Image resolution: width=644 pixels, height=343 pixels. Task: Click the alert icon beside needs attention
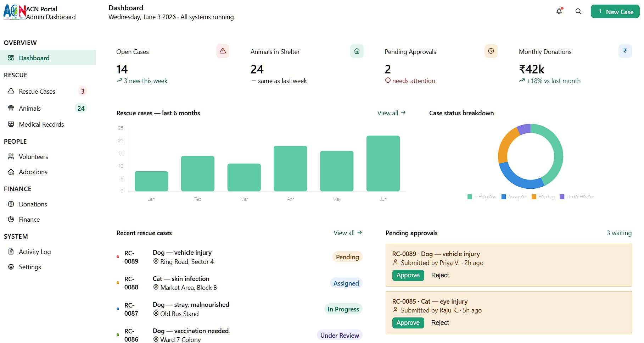coord(388,81)
